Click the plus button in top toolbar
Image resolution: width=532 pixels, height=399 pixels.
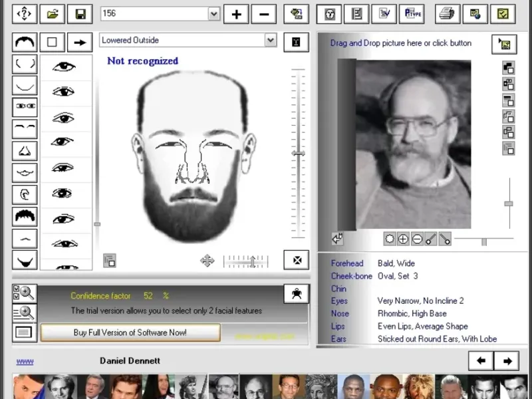236,14
